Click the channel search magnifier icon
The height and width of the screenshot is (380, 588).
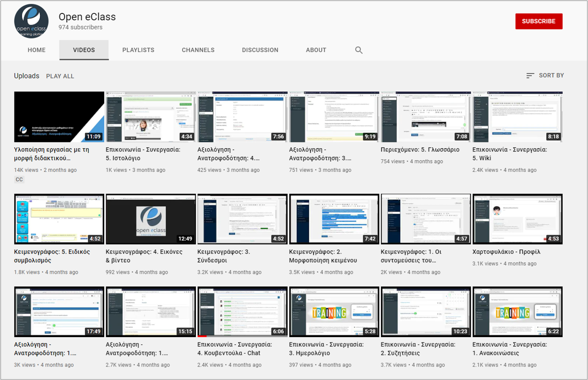click(359, 50)
